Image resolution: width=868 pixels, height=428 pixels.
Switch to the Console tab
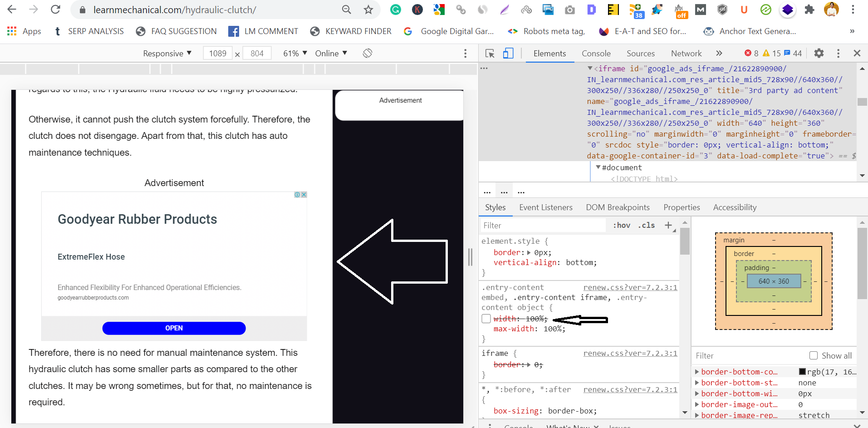596,54
